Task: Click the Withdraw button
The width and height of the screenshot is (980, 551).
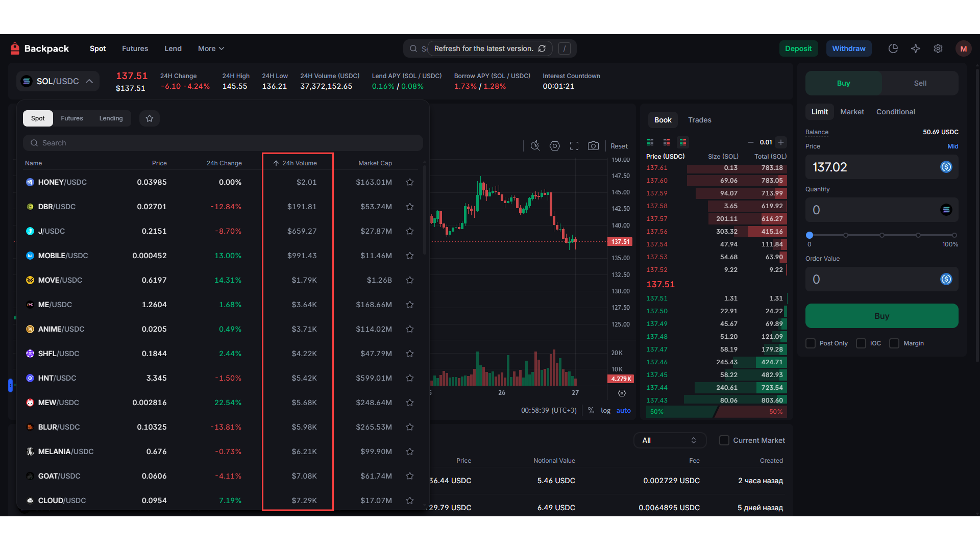Action: pyautogui.click(x=849, y=48)
